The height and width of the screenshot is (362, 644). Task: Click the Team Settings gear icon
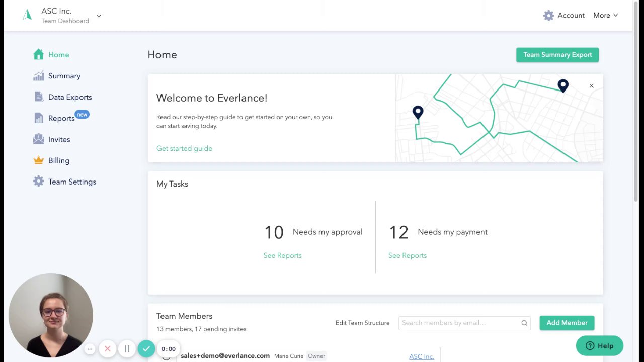click(39, 182)
